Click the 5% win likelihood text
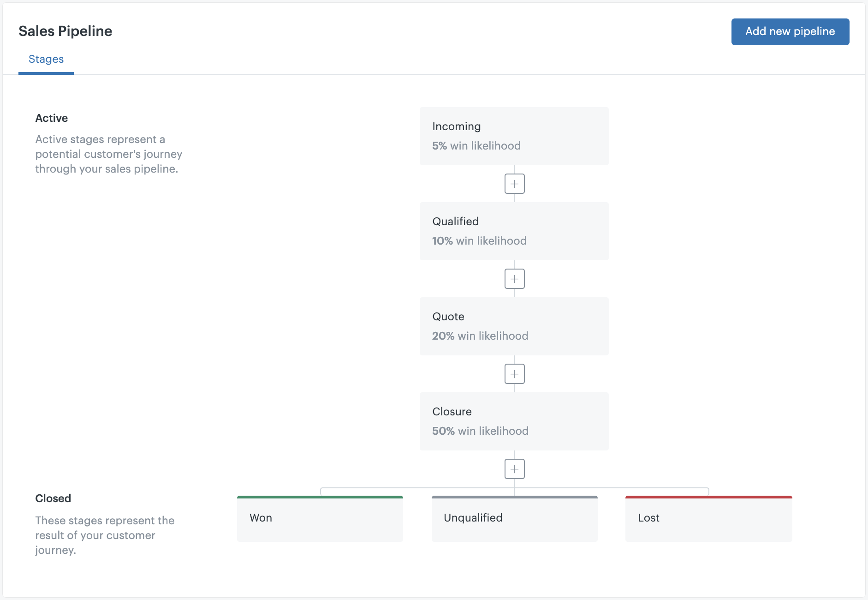Viewport: 868px width, 600px height. click(476, 146)
